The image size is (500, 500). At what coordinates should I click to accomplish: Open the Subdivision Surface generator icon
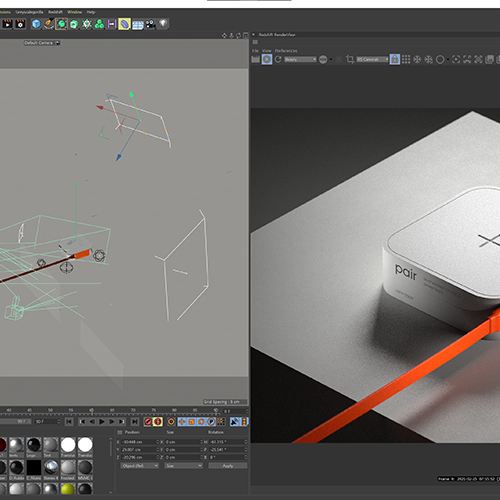click(61, 24)
